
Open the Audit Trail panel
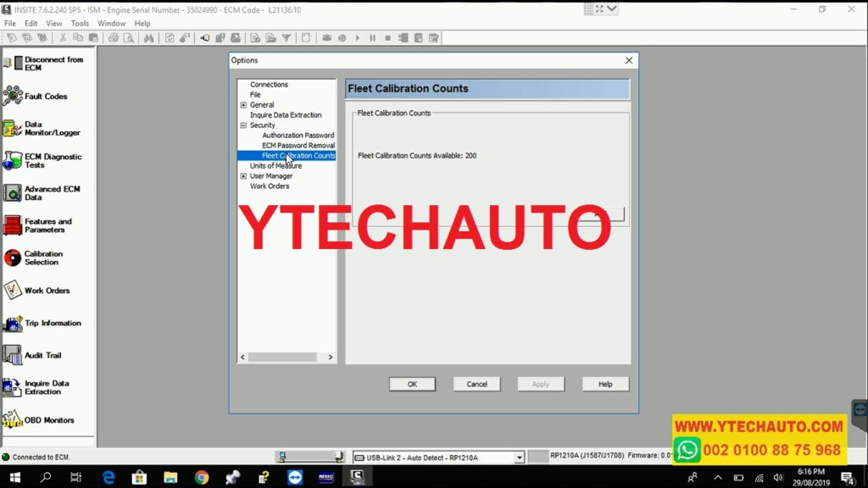tap(41, 355)
